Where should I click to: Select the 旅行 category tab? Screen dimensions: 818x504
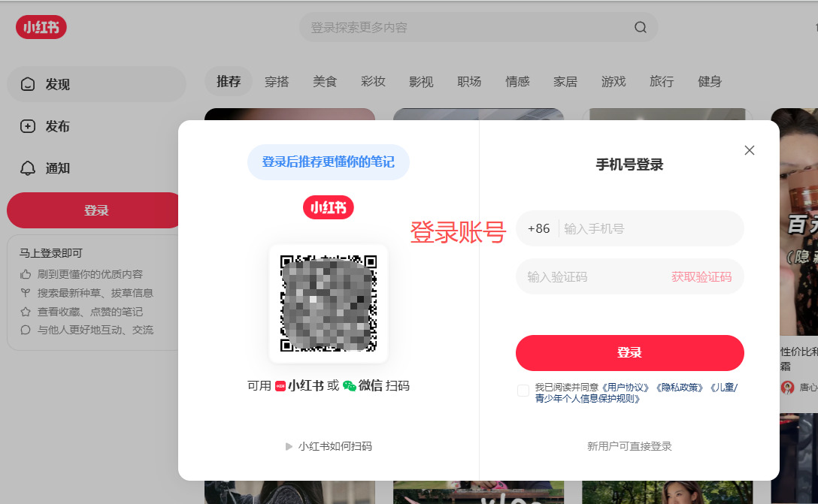[x=662, y=81]
